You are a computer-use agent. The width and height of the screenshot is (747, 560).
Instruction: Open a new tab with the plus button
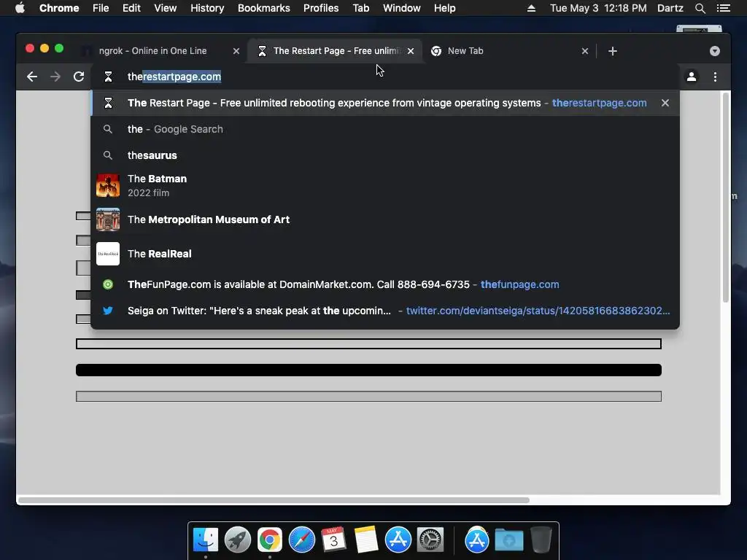613,51
